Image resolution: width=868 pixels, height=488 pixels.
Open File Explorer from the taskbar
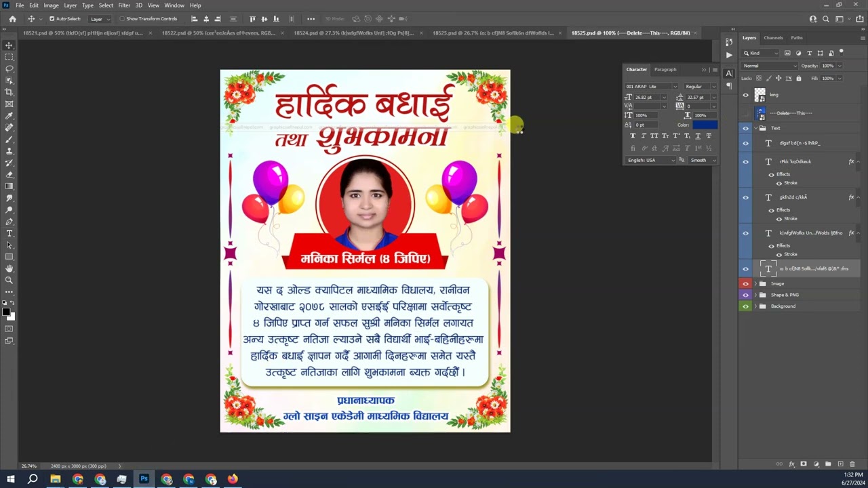tap(56, 479)
